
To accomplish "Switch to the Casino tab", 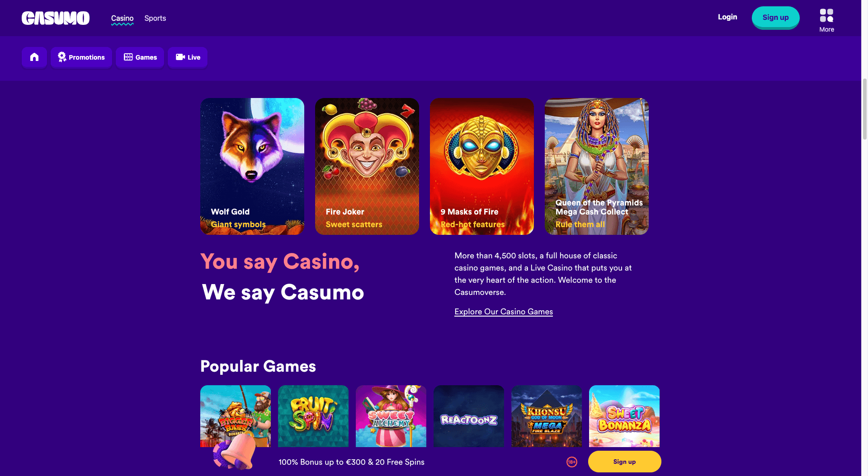I will tap(122, 19).
